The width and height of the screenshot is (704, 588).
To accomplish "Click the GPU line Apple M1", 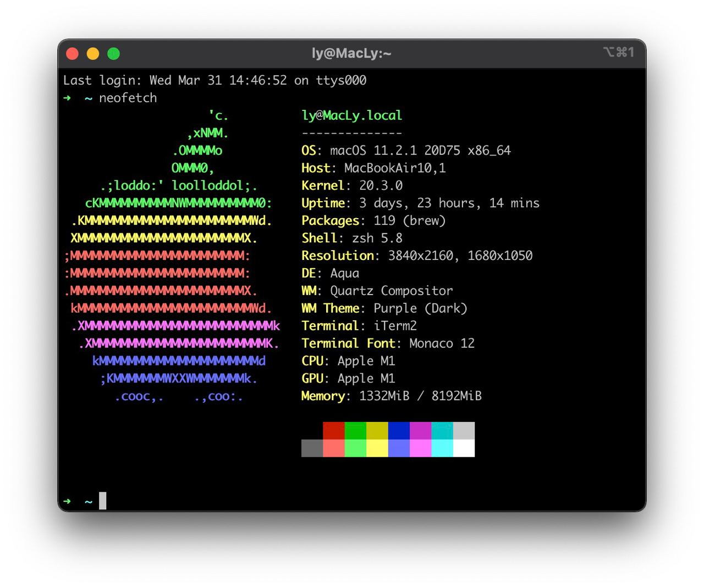I will click(348, 379).
